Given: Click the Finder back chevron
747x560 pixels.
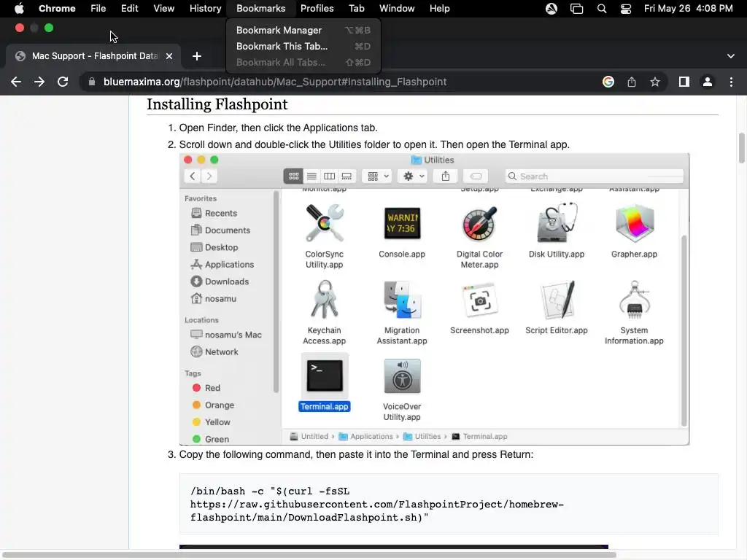Looking at the screenshot, I should (193, 176).
